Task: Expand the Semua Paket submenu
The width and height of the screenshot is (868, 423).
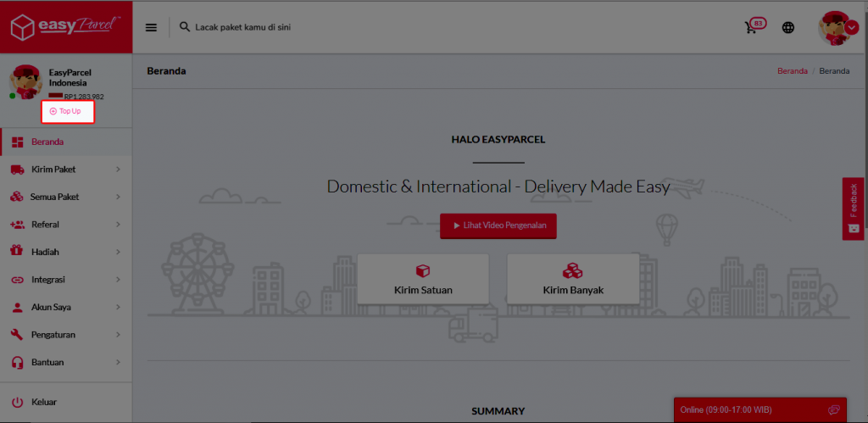Action: coord(117,197)
